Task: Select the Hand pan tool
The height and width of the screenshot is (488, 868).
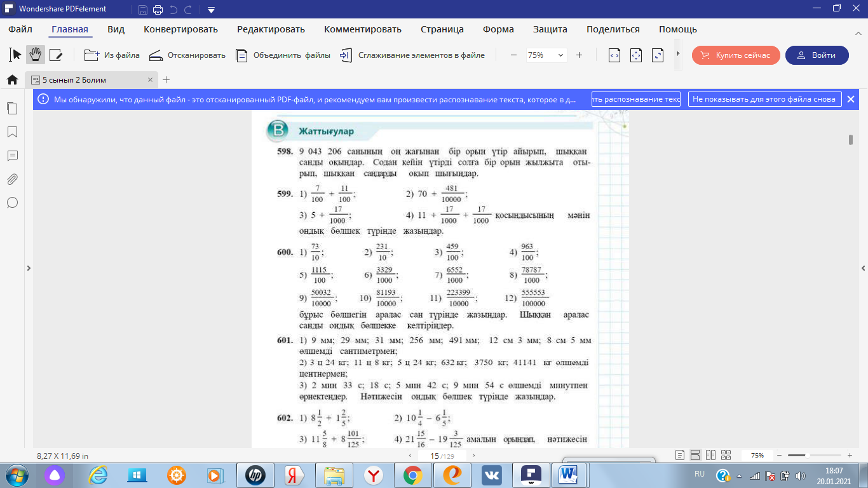Action: [36, 55]
